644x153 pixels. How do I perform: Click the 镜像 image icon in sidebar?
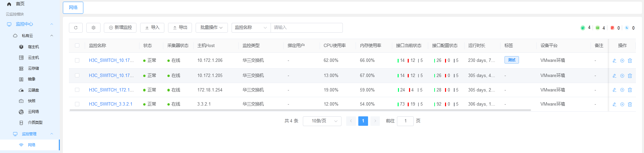[x=21, y=79]
